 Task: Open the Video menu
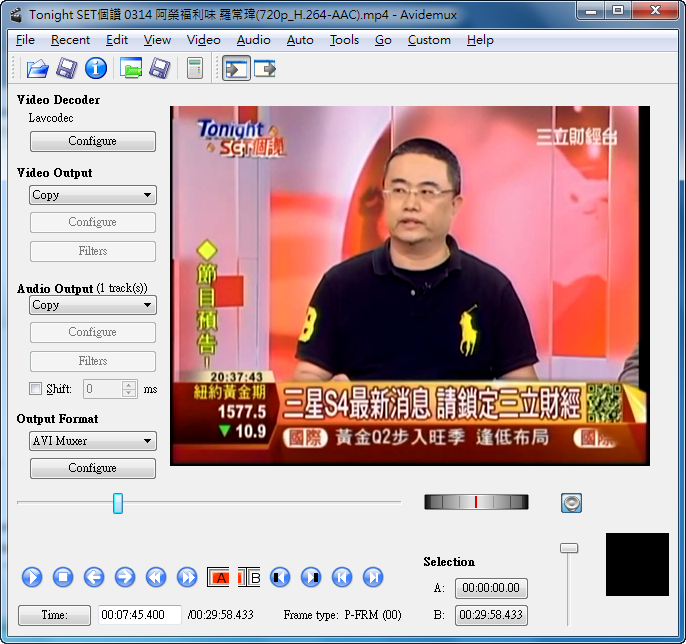click(203, 40)
